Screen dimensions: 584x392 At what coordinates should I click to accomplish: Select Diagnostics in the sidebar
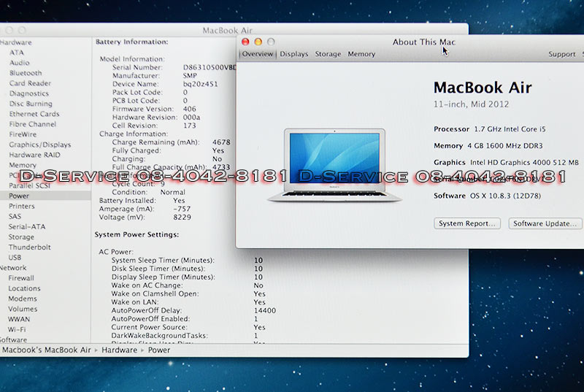click(29, 93)
